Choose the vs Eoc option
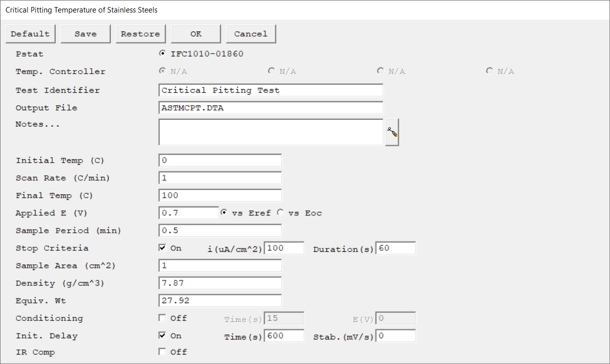Screen dimensions: 610x364 (x=281, y=213)
